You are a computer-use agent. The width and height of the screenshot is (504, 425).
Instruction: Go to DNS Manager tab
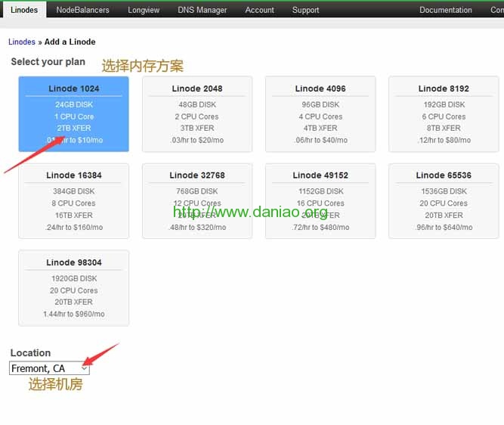203,10
